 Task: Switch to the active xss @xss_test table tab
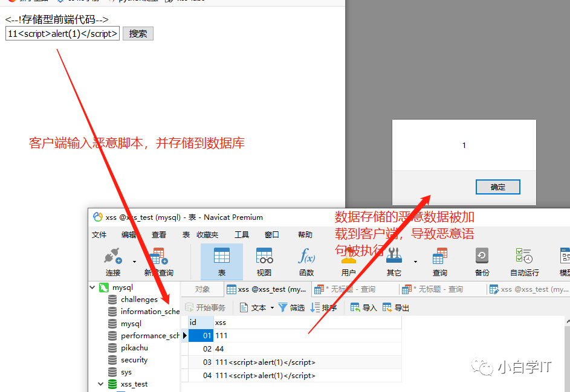click(x=267, y=289)
